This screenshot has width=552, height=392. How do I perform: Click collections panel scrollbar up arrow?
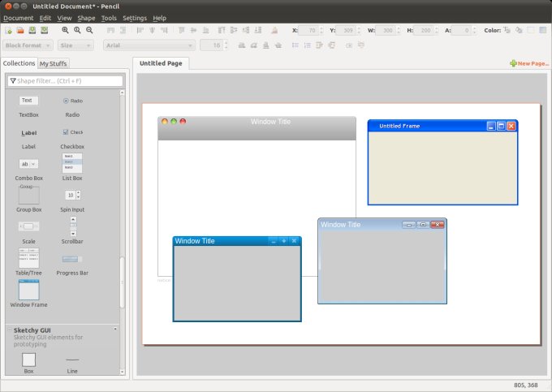tap(122, 93)
